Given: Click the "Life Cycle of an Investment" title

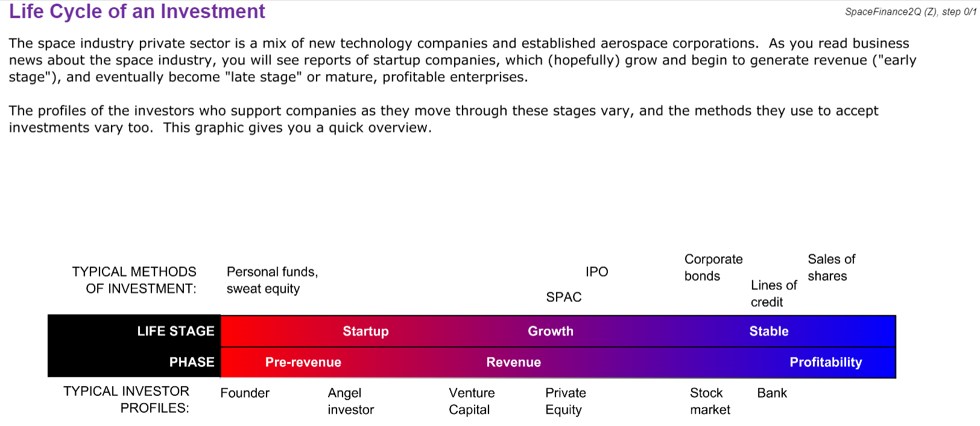Looking at the screenshot, I should (x=137, y=12).
